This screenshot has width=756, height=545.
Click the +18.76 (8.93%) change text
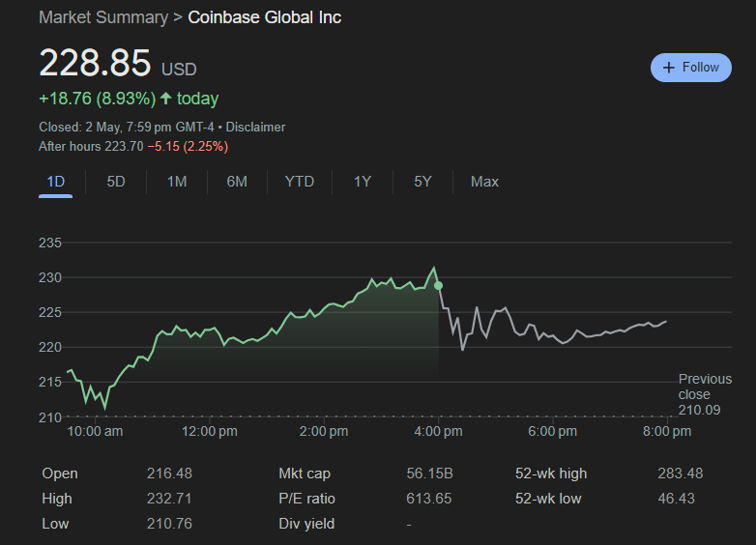click(x=98, y=99)
